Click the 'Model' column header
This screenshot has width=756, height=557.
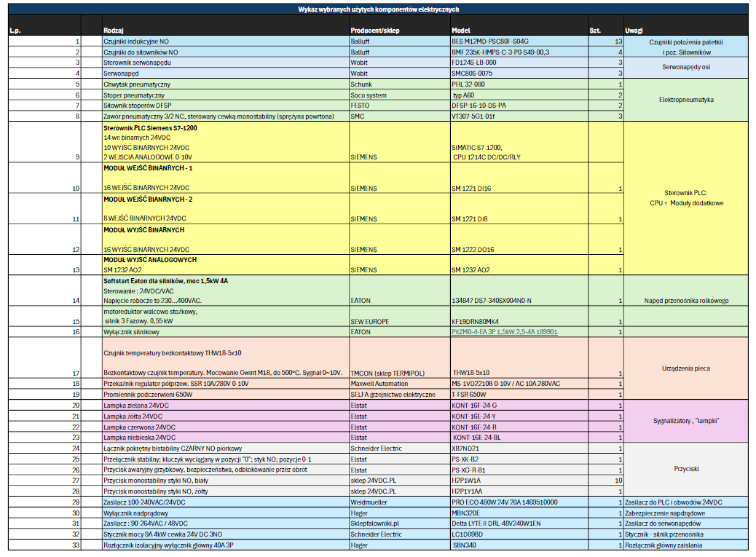point(461,31)
